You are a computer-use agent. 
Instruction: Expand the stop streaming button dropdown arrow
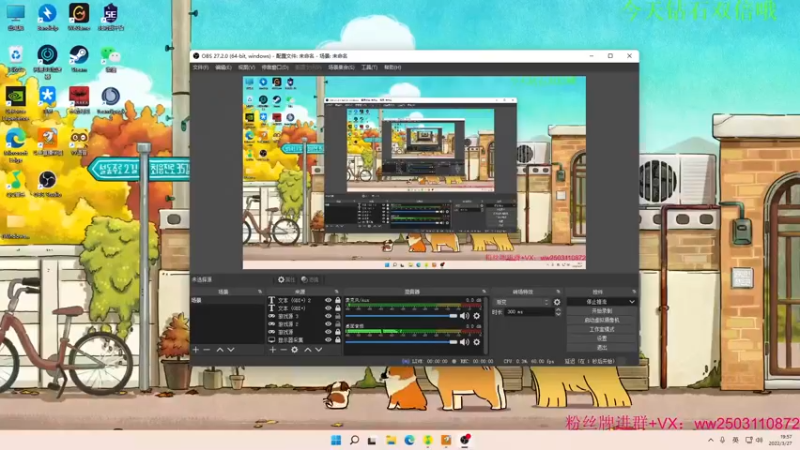(632, 302)
